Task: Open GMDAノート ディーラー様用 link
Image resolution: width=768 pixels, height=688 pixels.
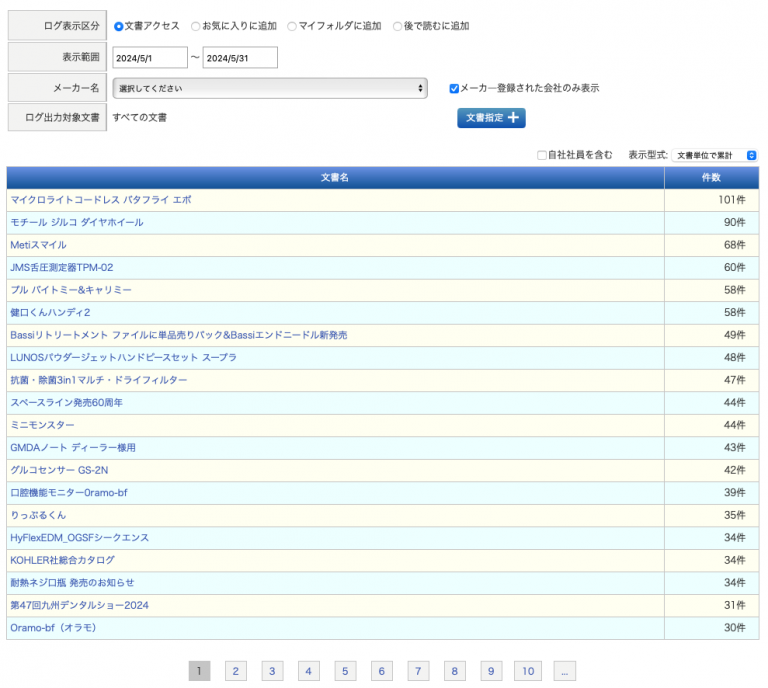Action: click(x=73, y=448)
